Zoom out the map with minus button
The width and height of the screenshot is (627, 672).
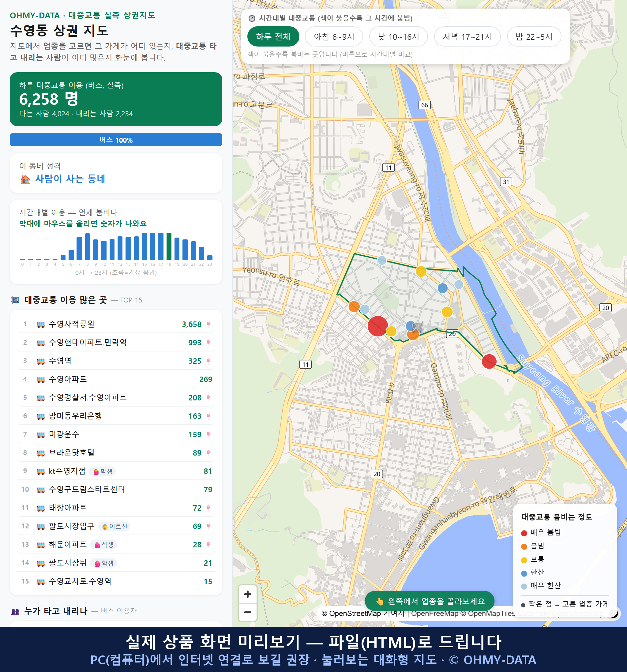coord(247,612)
